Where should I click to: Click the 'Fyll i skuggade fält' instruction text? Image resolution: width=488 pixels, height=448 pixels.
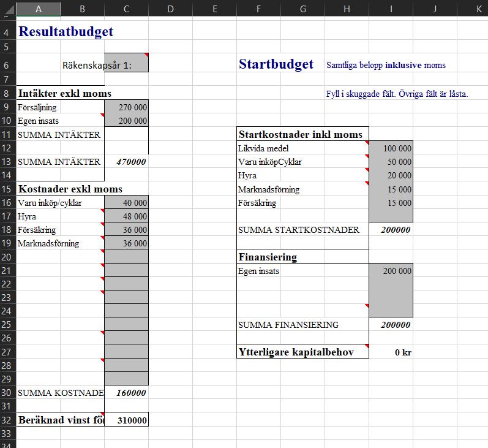click(x=397, y=94)
